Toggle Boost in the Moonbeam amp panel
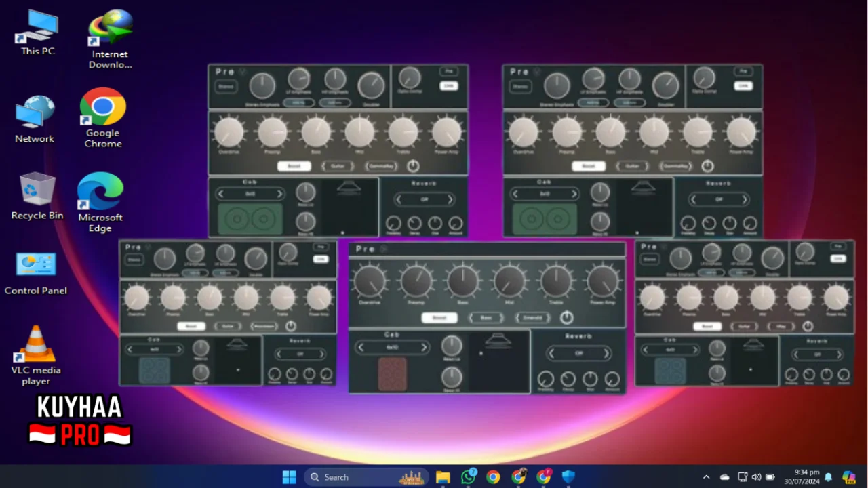 point(191,326)
